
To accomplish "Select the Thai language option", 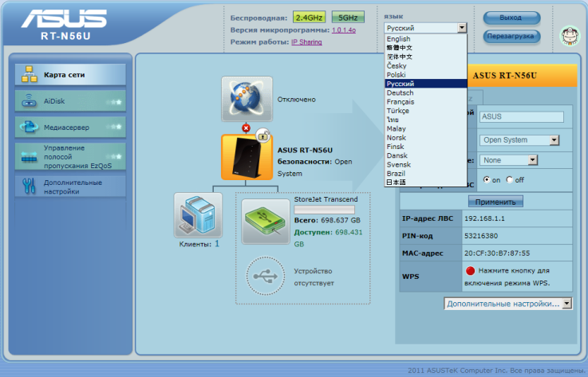I will click(425, 120).
